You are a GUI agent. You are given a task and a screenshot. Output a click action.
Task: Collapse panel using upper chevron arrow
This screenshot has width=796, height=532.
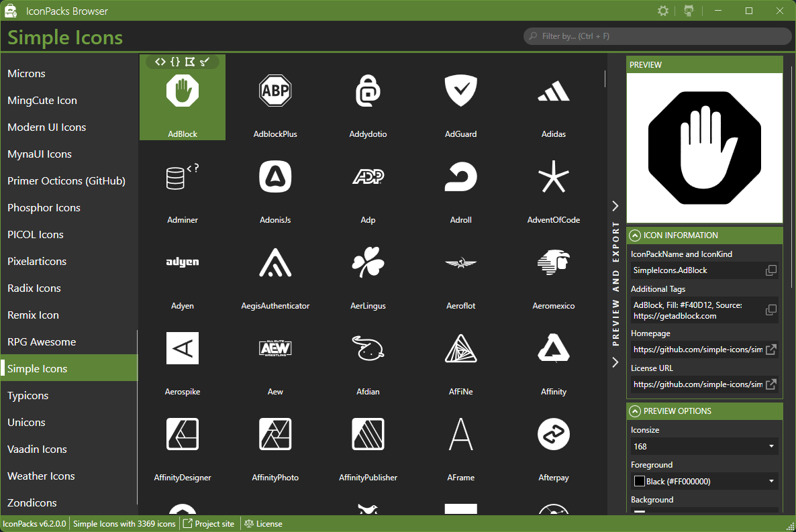pyautogui.click(x=615, y=205)
